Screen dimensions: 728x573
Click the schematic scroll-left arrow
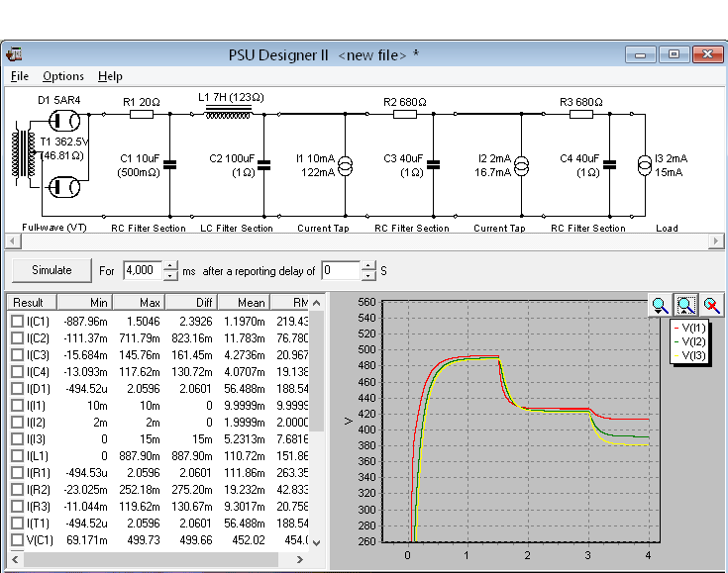point(13,240)
